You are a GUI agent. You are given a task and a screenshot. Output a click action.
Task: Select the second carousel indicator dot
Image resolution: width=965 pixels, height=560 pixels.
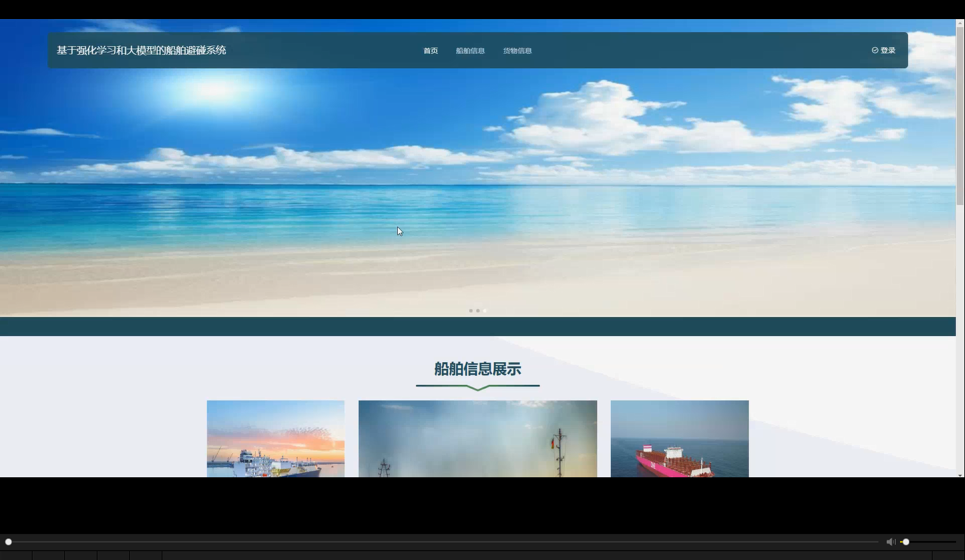click(x=477, y=311)
